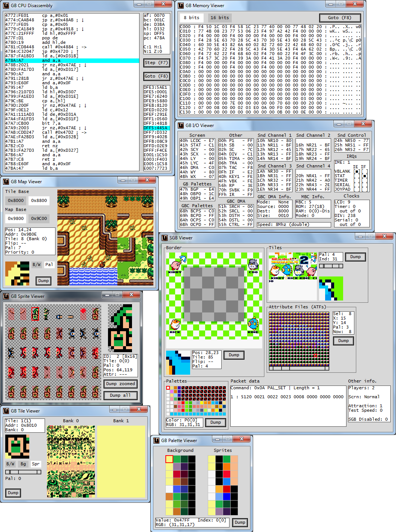Enable Spr mode in the Tile Viewer
This screenshot has height=532, width=396.
pyautogui.click(x=36, y=464)
